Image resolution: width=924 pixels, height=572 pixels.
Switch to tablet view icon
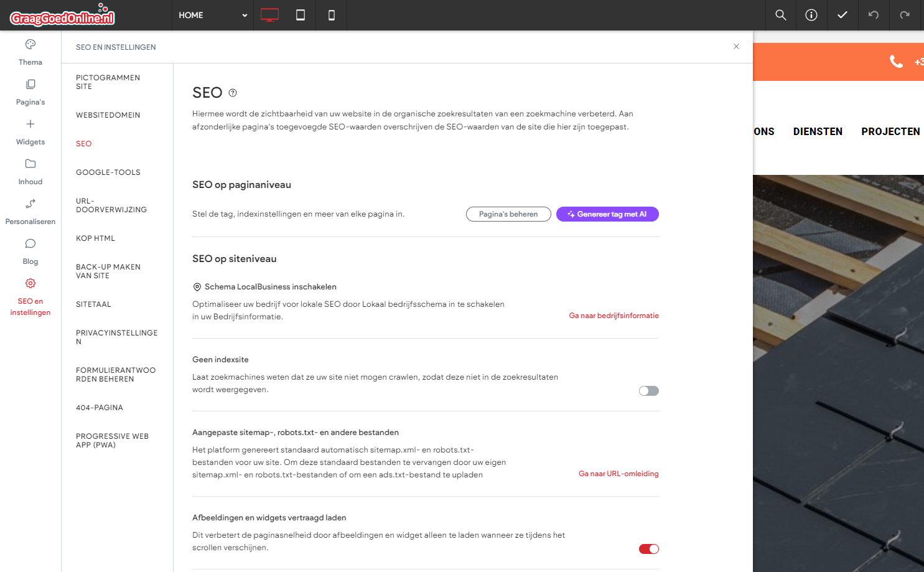click(301, 15)
